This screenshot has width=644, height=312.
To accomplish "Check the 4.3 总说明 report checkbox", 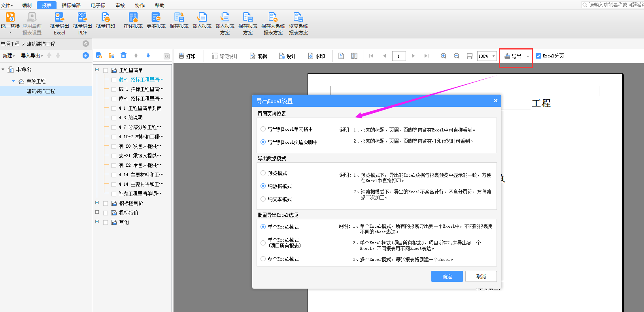I will point(114,118).
